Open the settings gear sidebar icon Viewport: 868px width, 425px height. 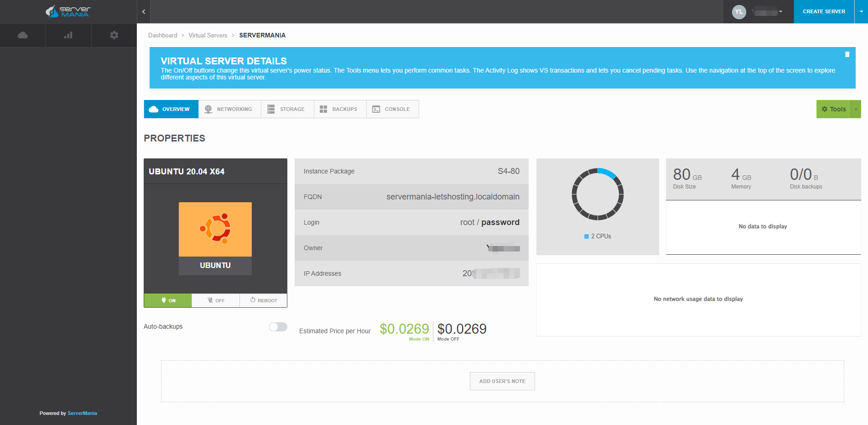(114, 35)
